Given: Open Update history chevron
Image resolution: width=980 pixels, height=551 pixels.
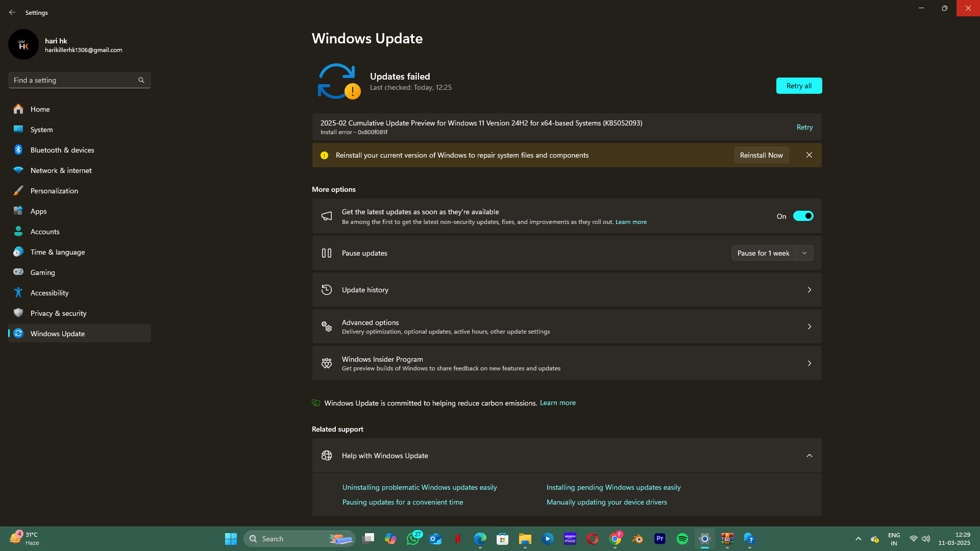Looking at the screenshot, I should [x=809, y=290].
